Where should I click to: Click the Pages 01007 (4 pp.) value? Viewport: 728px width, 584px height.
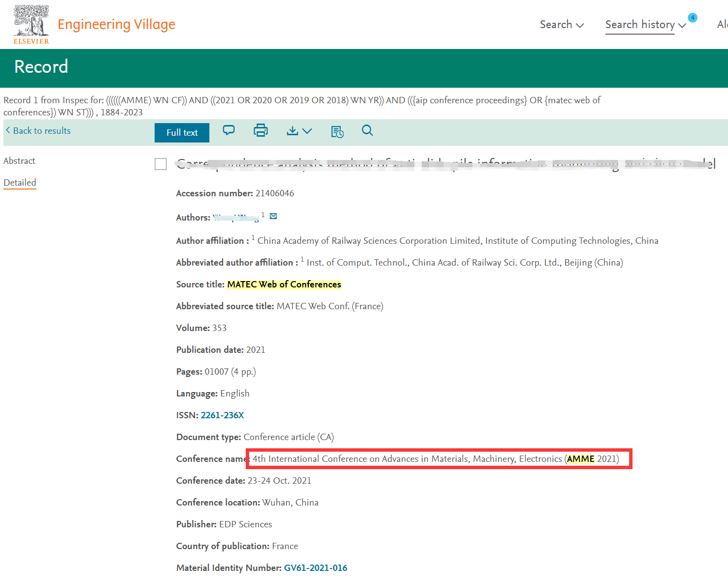coord(230,372)
